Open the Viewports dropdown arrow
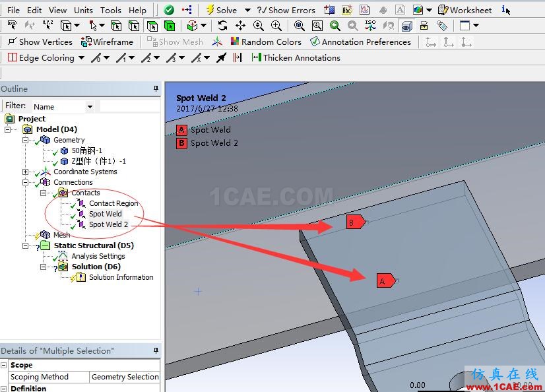Screen dimensions: 545x392 476,25
